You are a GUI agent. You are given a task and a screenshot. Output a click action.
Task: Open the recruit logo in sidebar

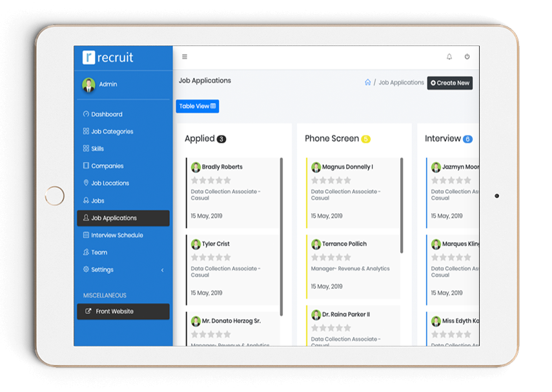108,57
